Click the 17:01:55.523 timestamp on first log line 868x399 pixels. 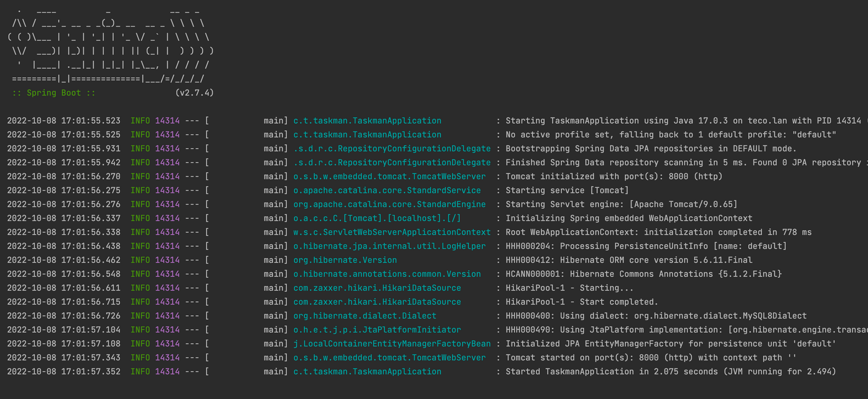91,121
